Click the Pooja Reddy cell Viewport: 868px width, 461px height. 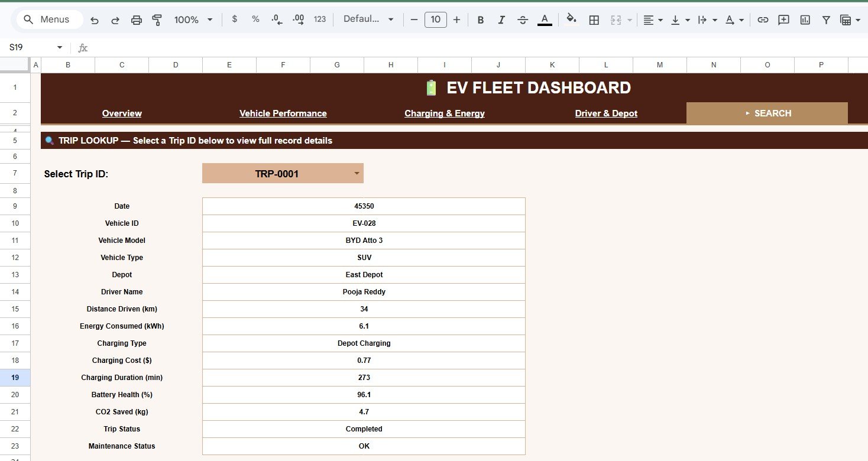pyautogui.click(x=364, y=292)
